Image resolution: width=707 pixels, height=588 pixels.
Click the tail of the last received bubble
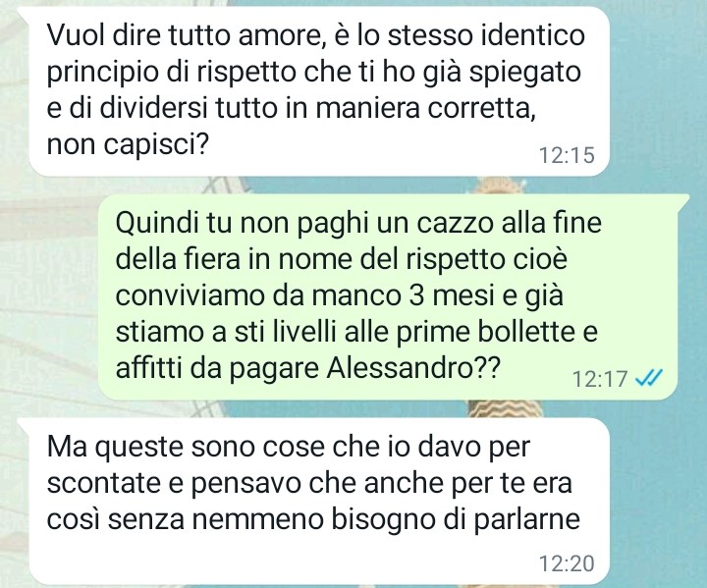tap(24, 423)
